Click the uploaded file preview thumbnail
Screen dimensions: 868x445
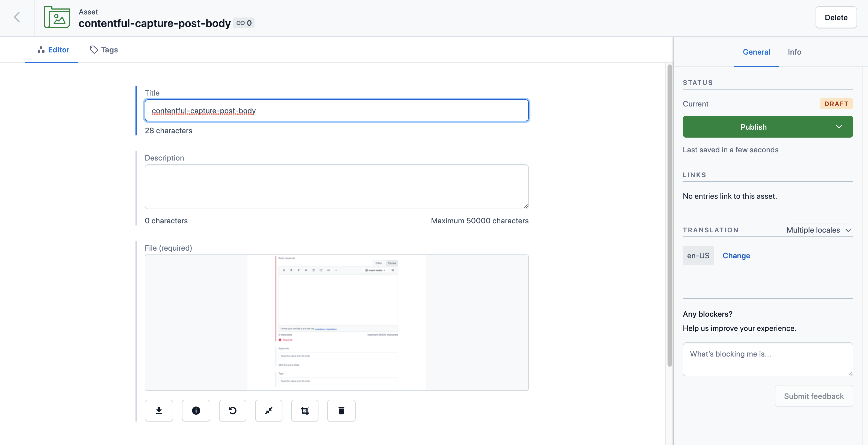336,322
